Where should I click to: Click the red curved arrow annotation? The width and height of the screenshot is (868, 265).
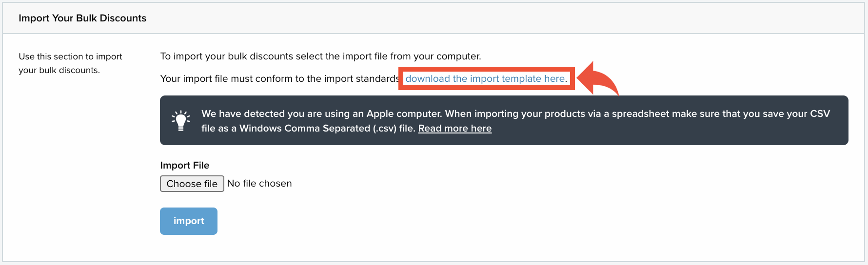[x=598, y=78]
